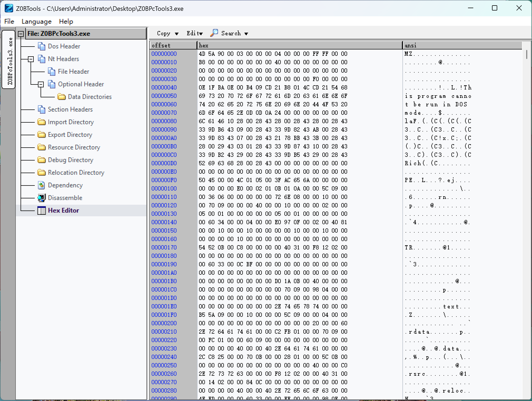Image resolution: width=532 pixels, height=401 pixels.
Task: Click offset 00000040
Action: (x=164, y=88)
